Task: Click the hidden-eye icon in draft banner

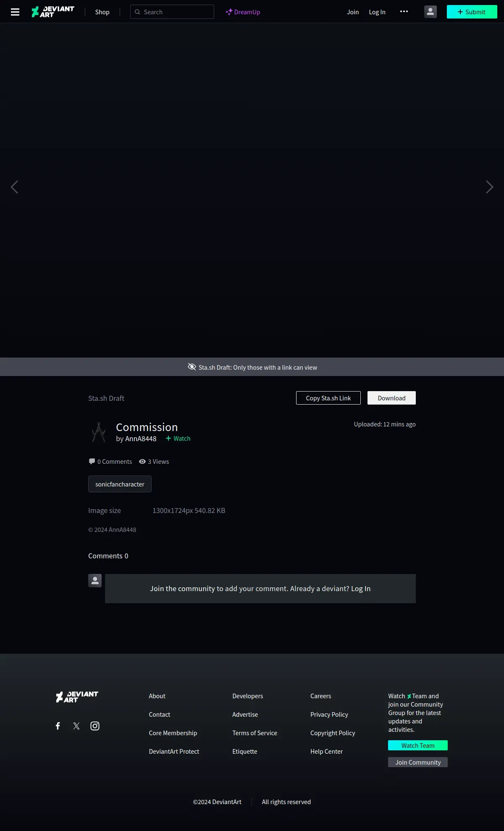Action: [x=192, y=367]
